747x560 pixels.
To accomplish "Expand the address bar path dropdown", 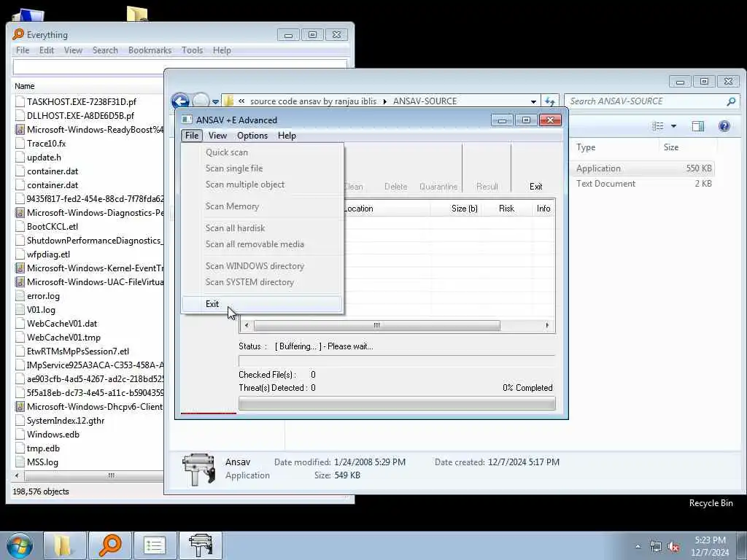I will (533, 101).
